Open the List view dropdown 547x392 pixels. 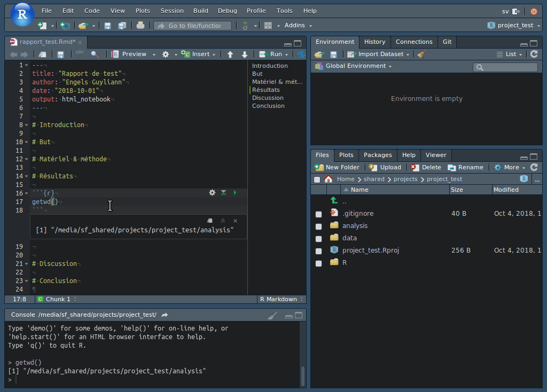click(509, 54)
